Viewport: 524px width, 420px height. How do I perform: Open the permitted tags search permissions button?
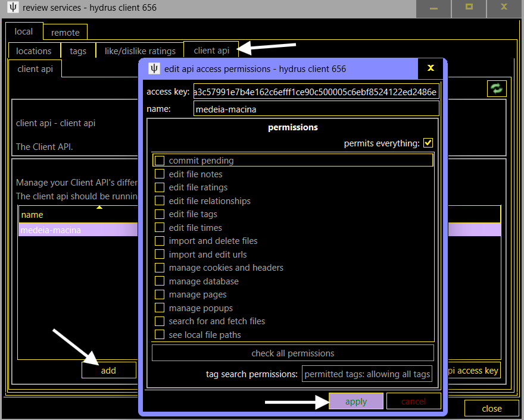(367, 374)
